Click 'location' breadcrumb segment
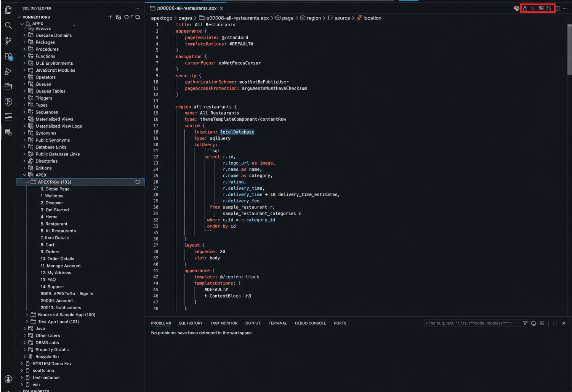This screenshot has width=572, height=392. pyautogui.click(x=372, y=18)
